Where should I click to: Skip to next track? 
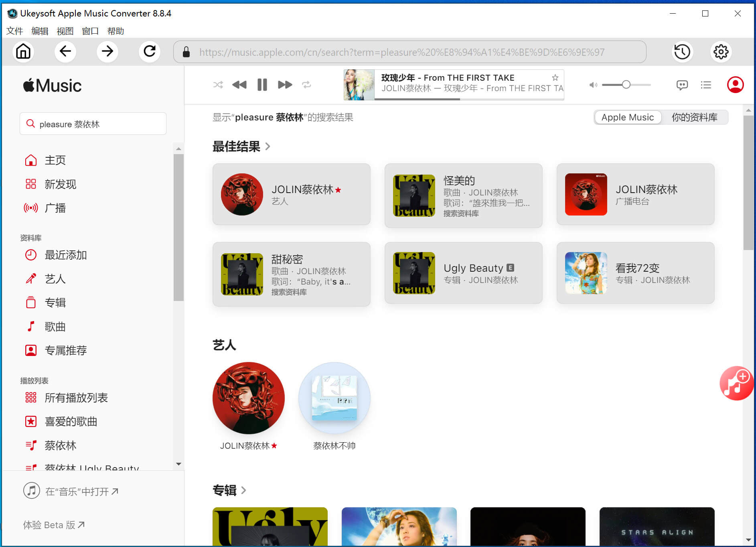pos(285,85)
